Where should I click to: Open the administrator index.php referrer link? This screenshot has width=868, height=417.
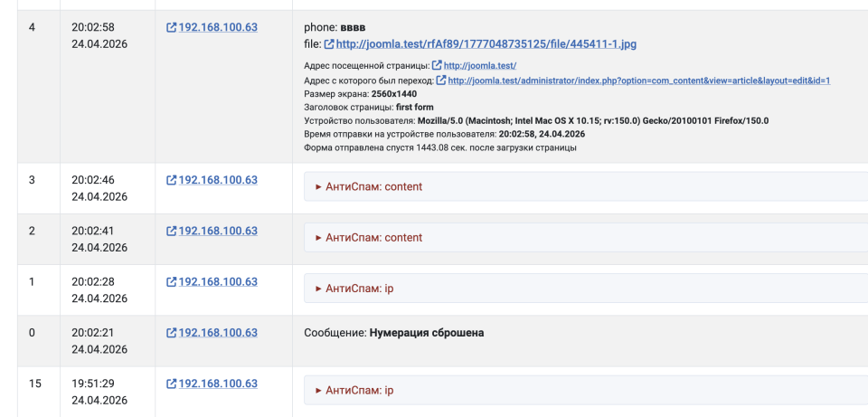[x=638, y=81]
